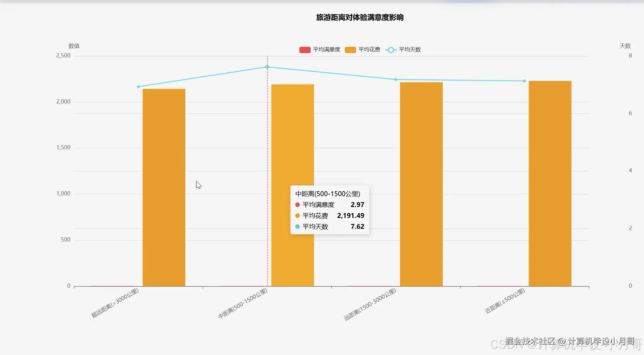Screen dimensions: 644x355
Task: Click the 2,000 left axis value
Action: (x=63, y=102)
